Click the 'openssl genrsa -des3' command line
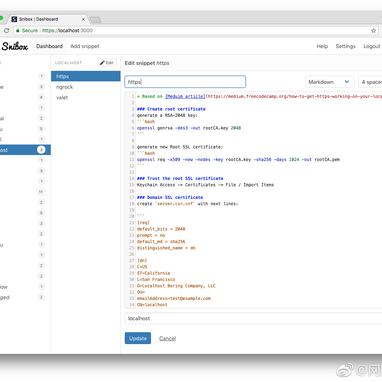The image size is (382, 382). [x=189, y=128]
